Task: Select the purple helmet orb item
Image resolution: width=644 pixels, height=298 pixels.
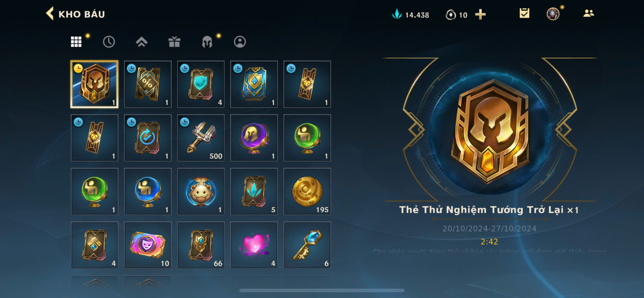Action: [254, 138]
